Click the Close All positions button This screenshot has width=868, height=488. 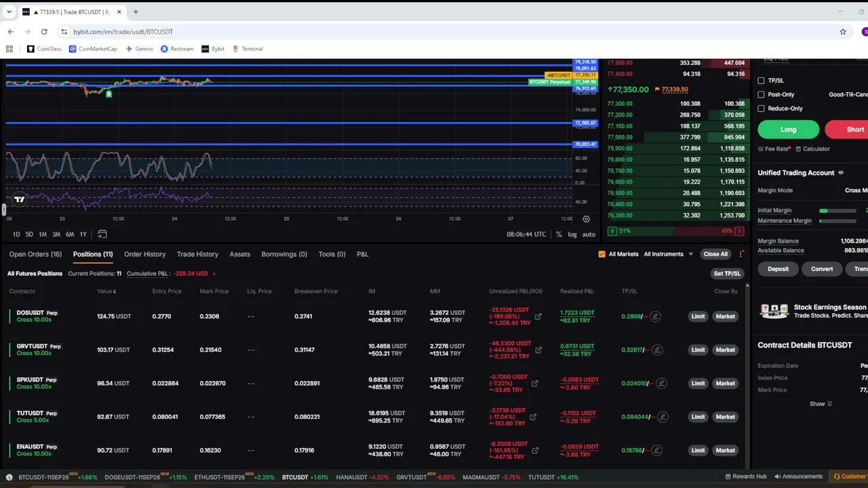715,254
